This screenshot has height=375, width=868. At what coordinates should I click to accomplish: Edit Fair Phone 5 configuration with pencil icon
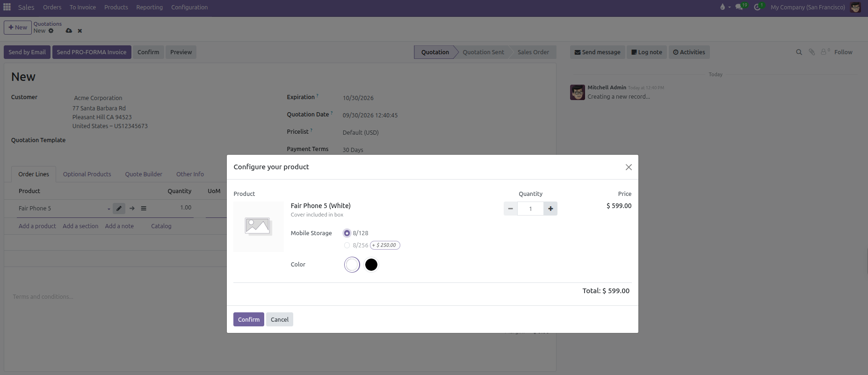click(x=119, y=209)
